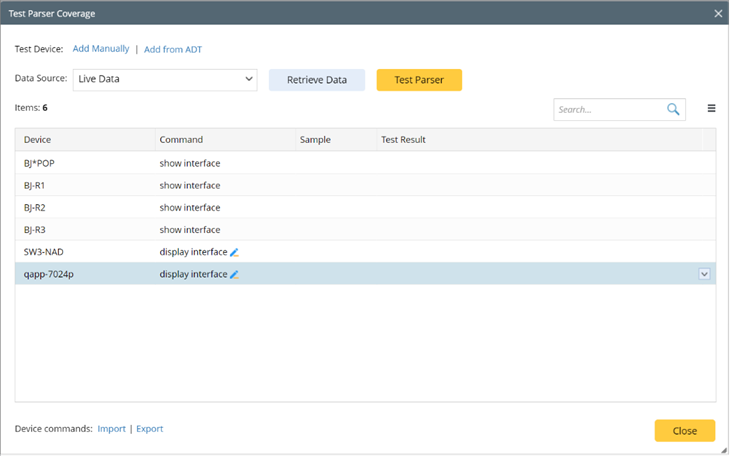Screen dimensions: 731x457
Task: Edit command pencil icon for qapp-7024p
Action: (x=234, y=274)
